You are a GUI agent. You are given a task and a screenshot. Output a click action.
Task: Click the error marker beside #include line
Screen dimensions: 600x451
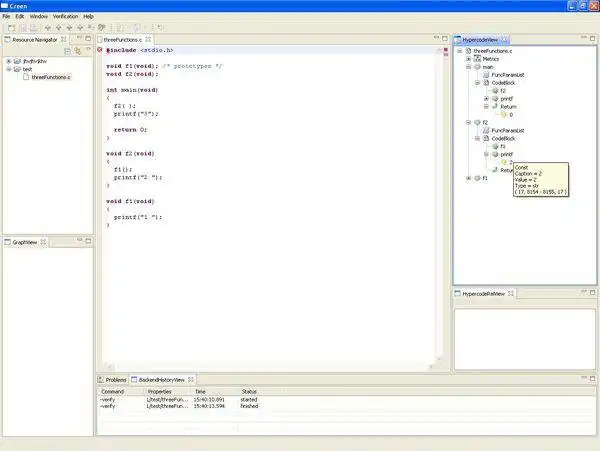[99, 50]
